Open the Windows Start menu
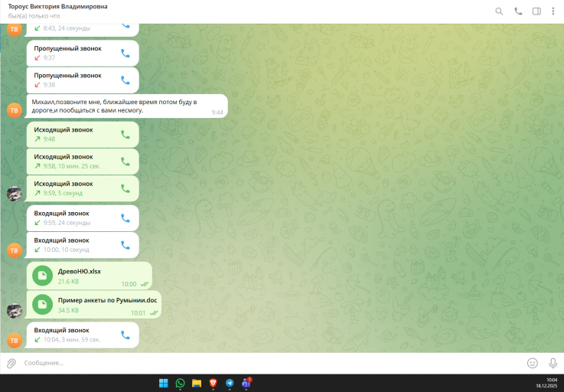Image resolution: width=564 pixels, height=392 pixels. 163,383
